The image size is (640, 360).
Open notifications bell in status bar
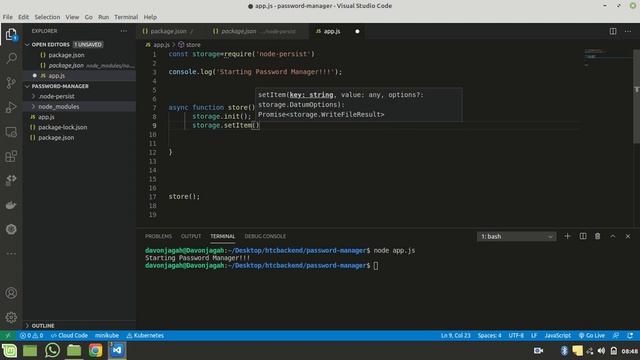tap(630, 336)
